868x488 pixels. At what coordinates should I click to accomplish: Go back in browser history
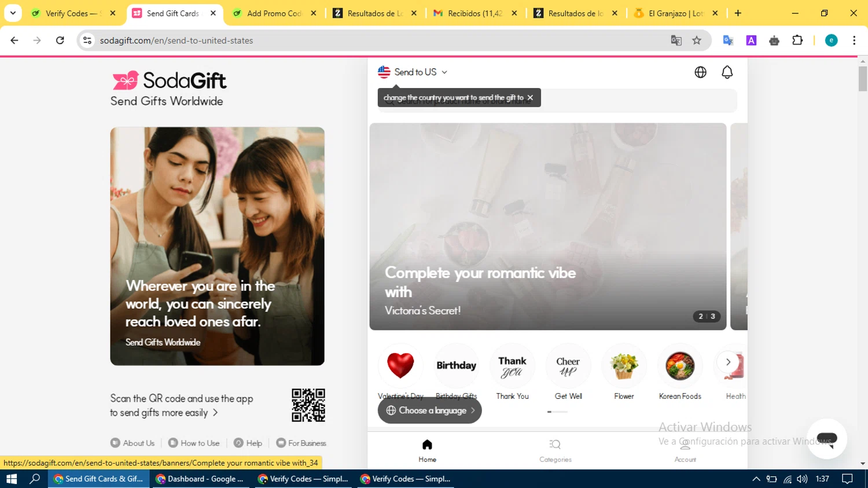point(14,41)
